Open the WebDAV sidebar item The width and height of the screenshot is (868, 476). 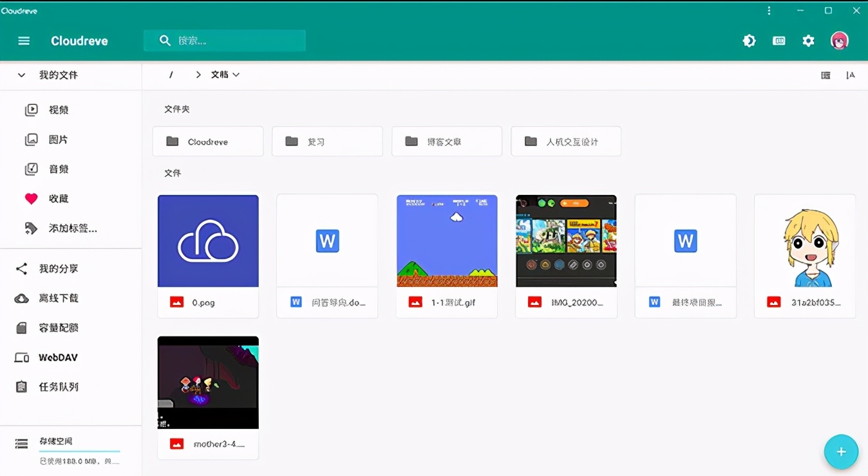coord(58,358)
